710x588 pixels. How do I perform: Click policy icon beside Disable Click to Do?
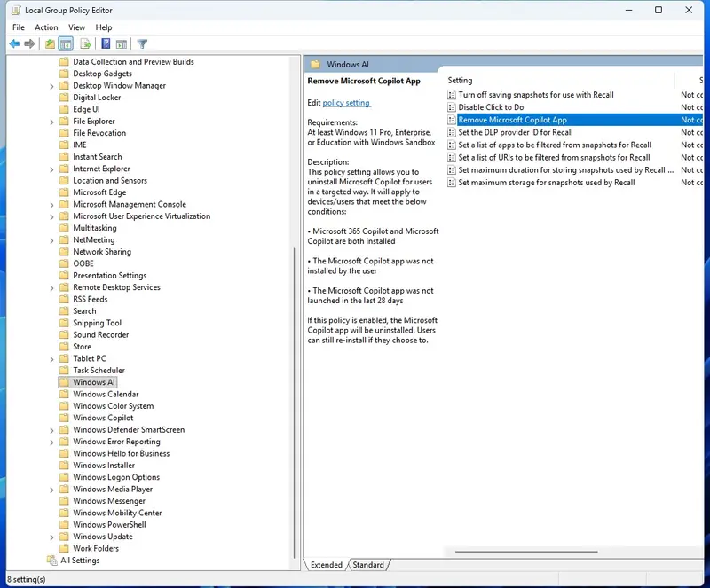452,107
